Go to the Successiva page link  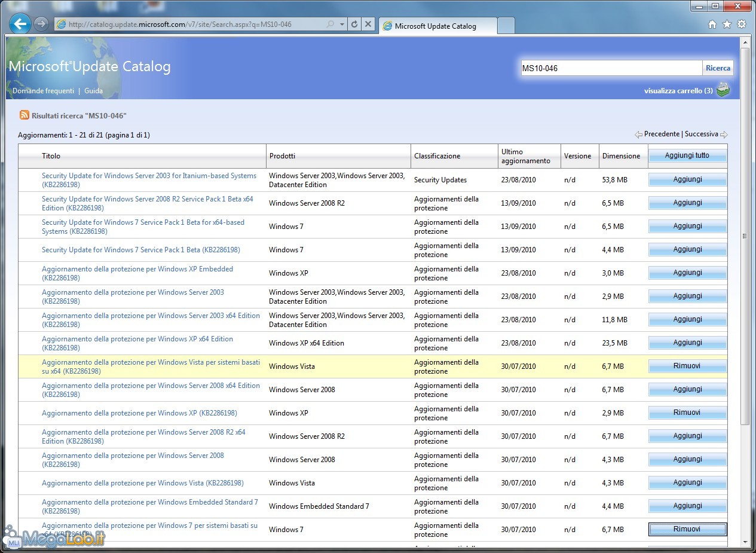[702, 134]
